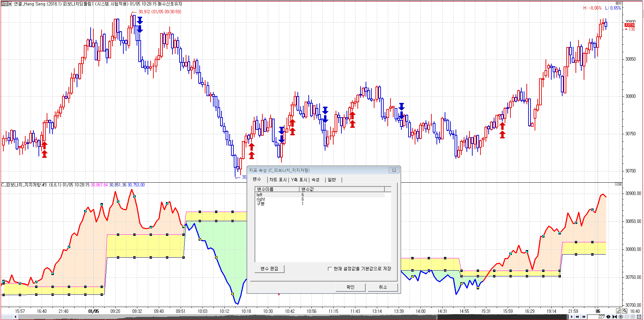The width and height of the screenshot is (644, 320).
Task: Click the 확인 button
Action: (x=351, y=287)
